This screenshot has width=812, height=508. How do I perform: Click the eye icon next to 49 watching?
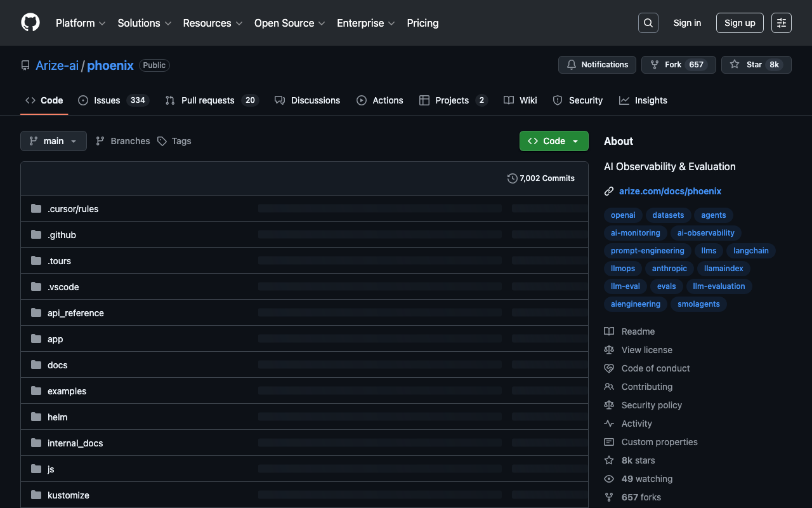pos(609,479)
